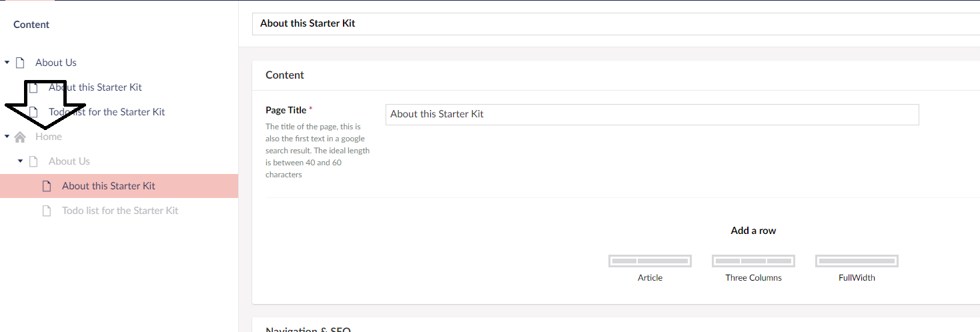Open the Home tree item label
This screenshot has width=980, height=332.
click(x=49, y=137)
